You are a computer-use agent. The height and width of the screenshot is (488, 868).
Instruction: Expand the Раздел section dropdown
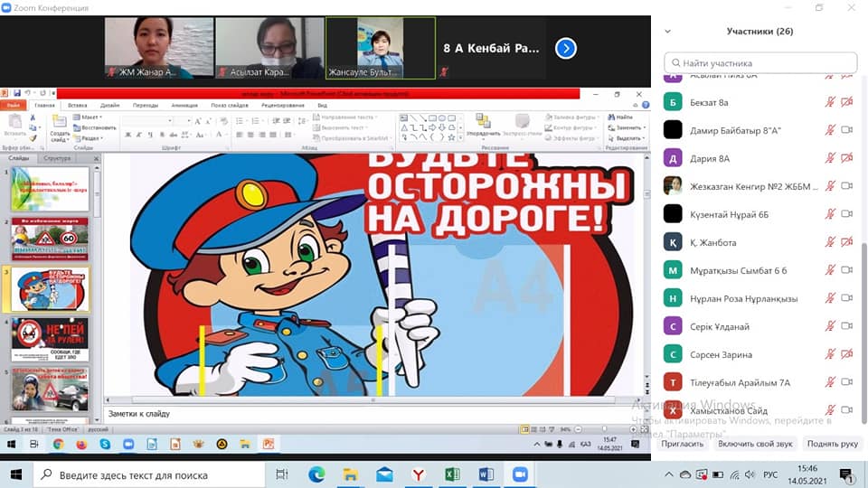(89, 138)
